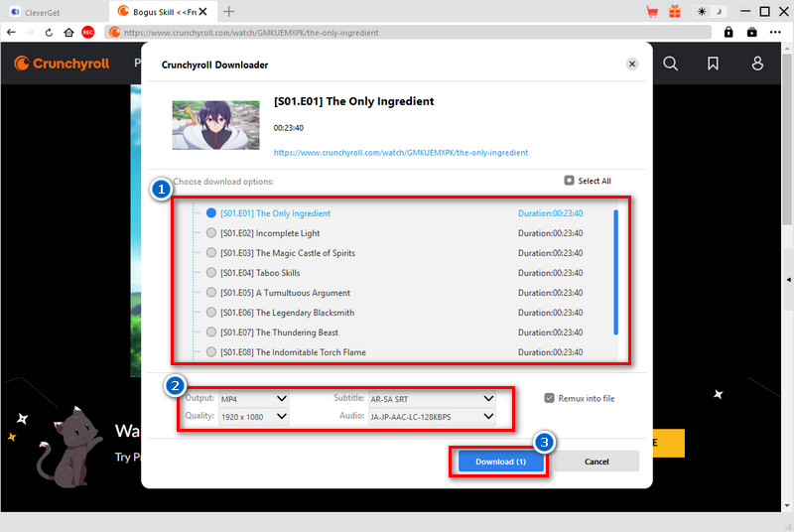Close the Bogus Skill tab
Viewport: 794px width, 532px height.
point(203,12)
